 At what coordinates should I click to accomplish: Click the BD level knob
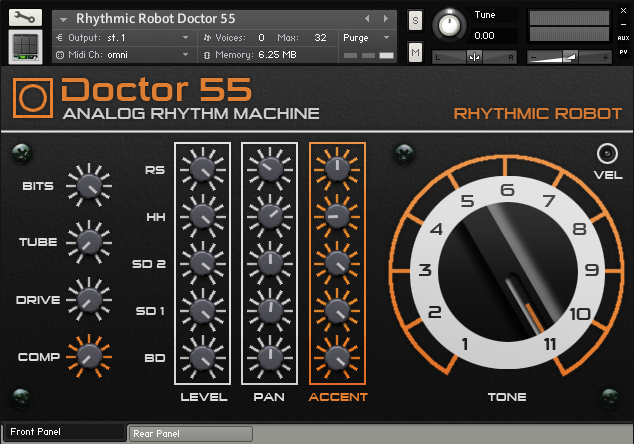tap(202, 357)
